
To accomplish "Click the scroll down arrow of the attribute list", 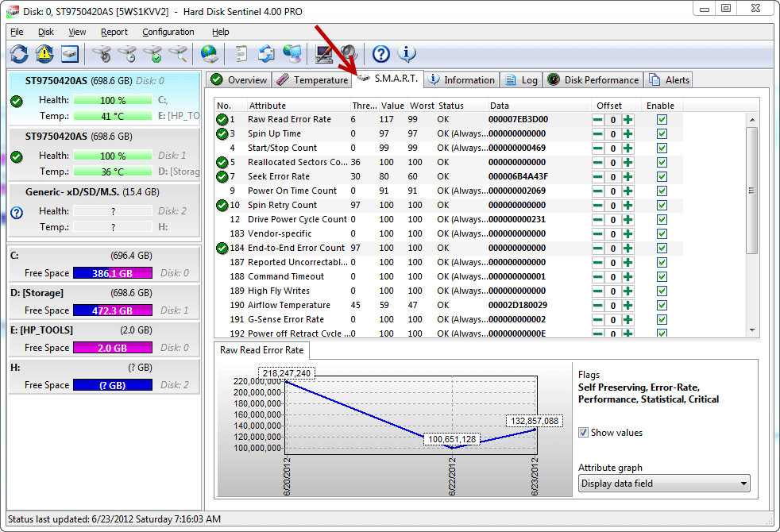I will click(752, 330).
